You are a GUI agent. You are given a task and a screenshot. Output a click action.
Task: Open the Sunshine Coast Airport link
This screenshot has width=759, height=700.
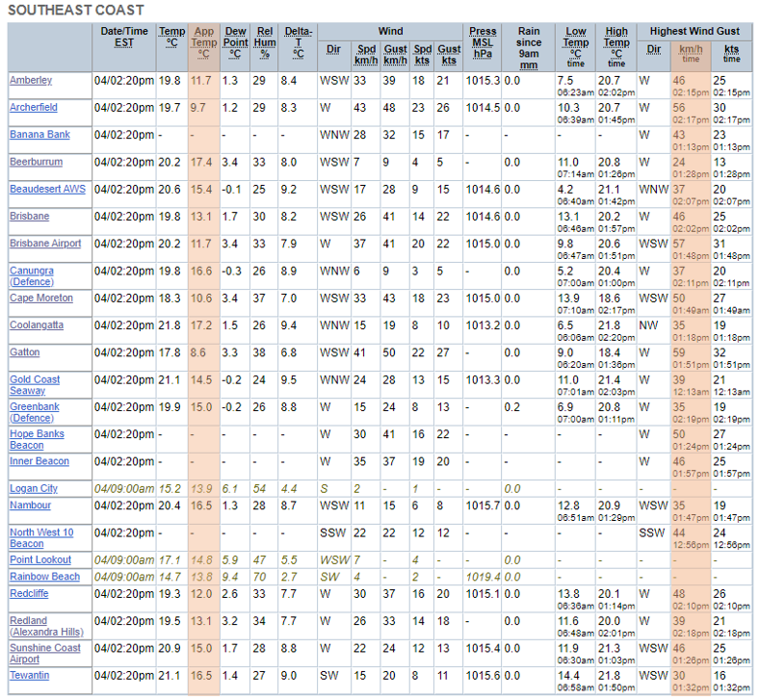point(45,654)
